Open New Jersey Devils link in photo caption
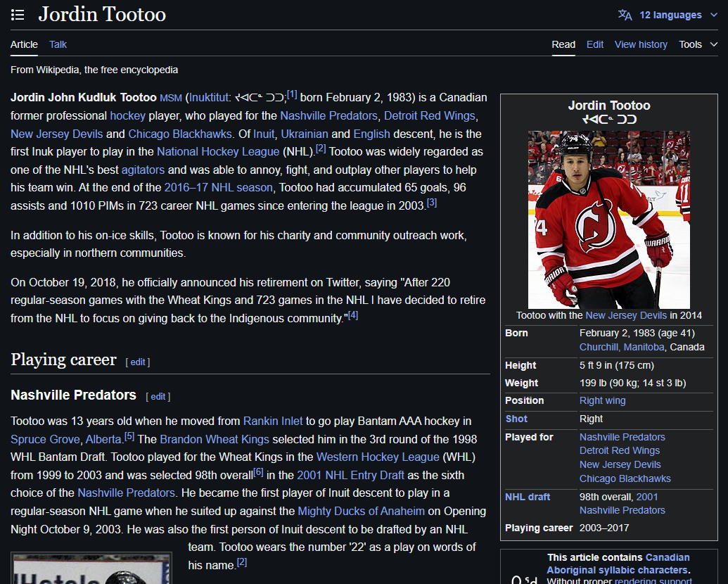 (x=626, y=315)
